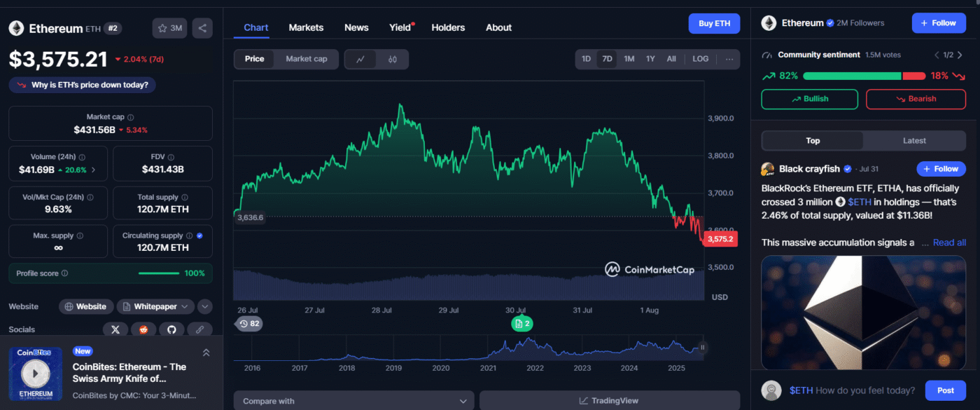980x410 pixels.
Task: Switch chart to Market cap view
Action: point(307,59)
